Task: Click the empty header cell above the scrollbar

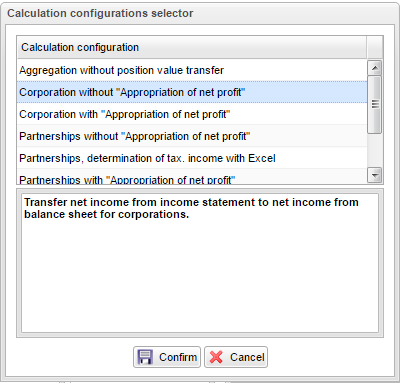Action: click(x=375, y=47)
